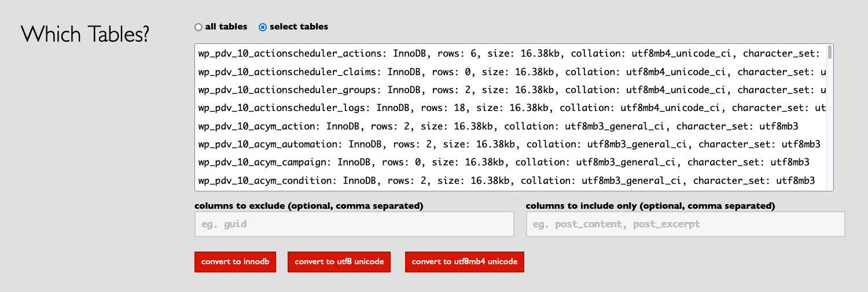
Task: Focus the columns to exclude input field
Action: [x=354, y=224]
